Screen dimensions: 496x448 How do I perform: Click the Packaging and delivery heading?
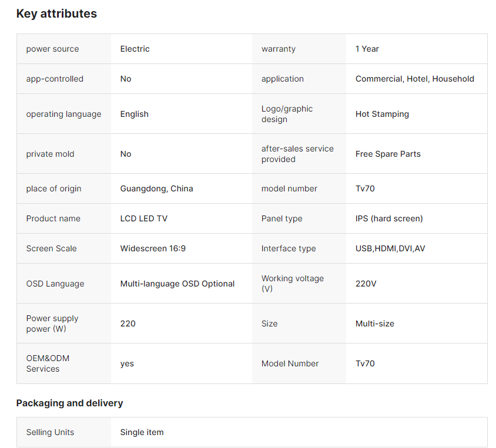click(69, 403)
